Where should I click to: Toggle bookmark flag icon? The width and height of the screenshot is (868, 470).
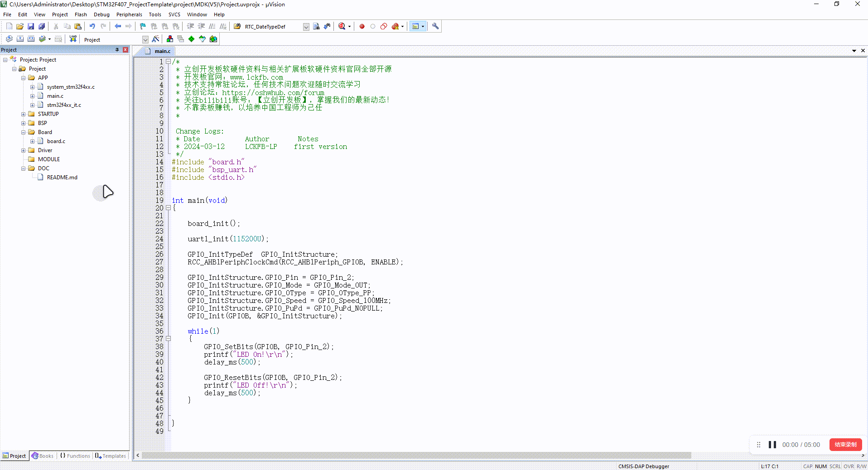(143, 26)
